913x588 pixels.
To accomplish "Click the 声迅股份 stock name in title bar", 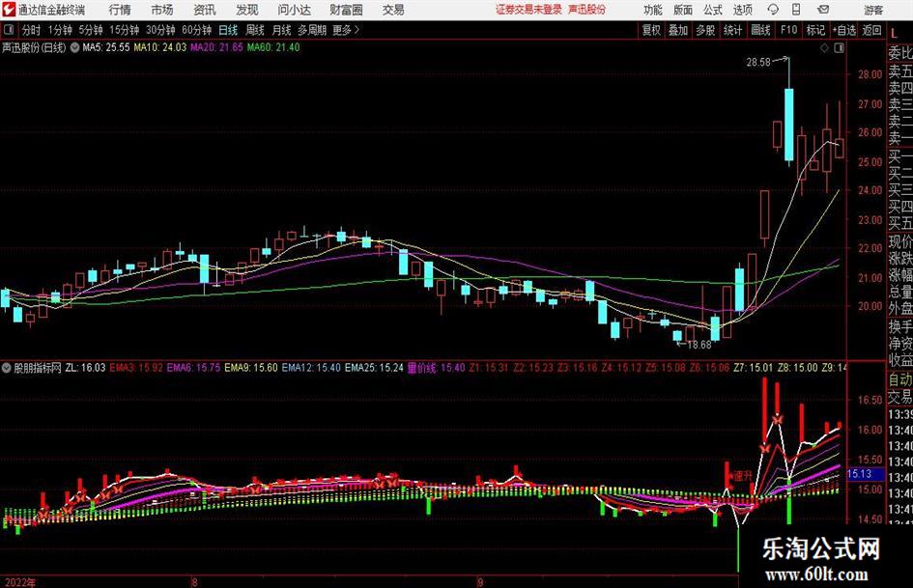I will [x=586, y=10].
